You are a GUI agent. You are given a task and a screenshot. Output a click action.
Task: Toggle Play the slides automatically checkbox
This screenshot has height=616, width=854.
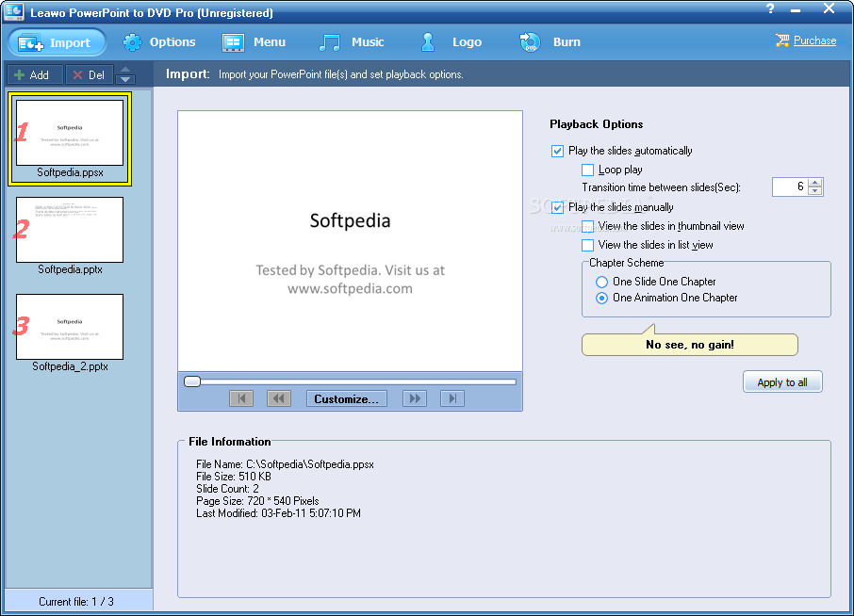(x=557, y=151)
